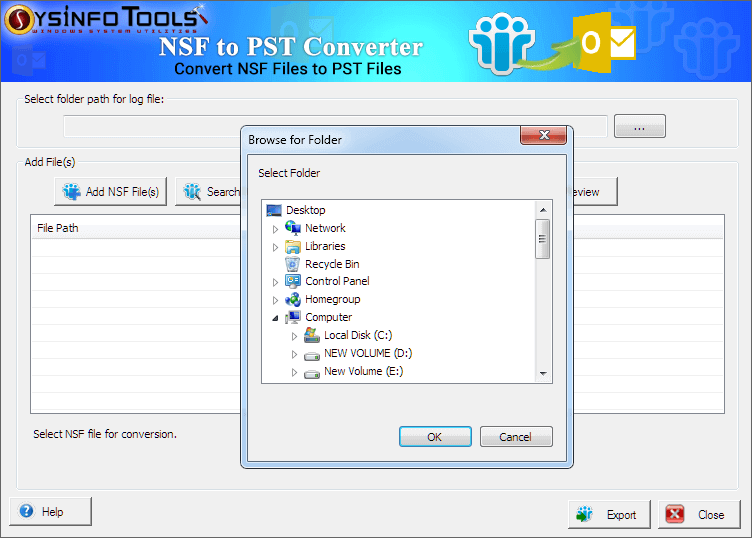This screenshot has height=538, width=752.
Task: Select the Local Disk (C:) label
Action: click(x=358, y=335)
